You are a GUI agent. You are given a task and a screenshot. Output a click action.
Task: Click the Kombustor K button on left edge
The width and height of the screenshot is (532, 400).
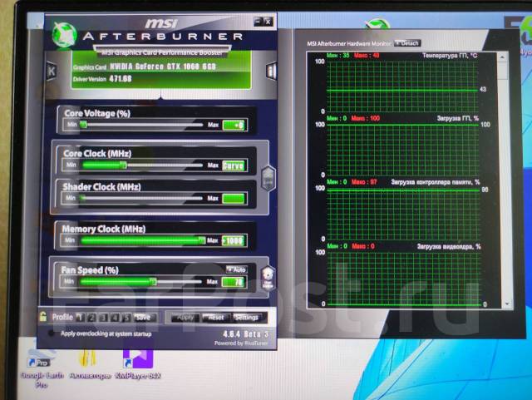tap(52, 71)
